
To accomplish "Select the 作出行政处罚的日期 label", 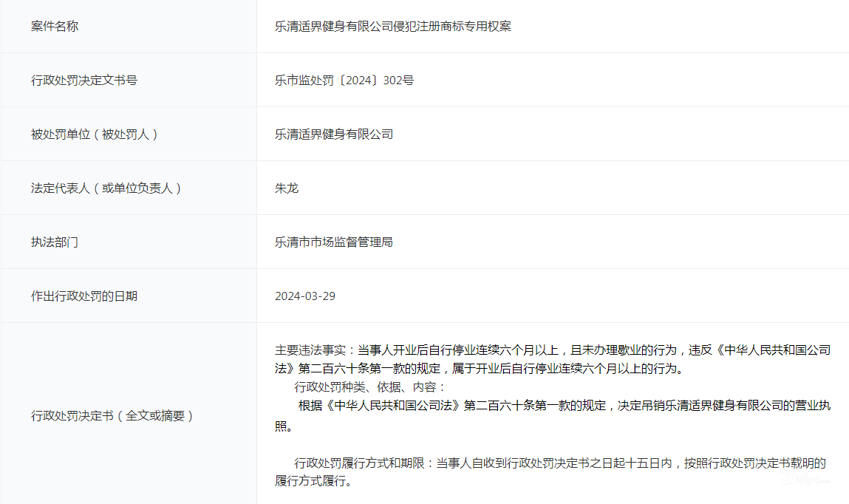I will 84,296.
